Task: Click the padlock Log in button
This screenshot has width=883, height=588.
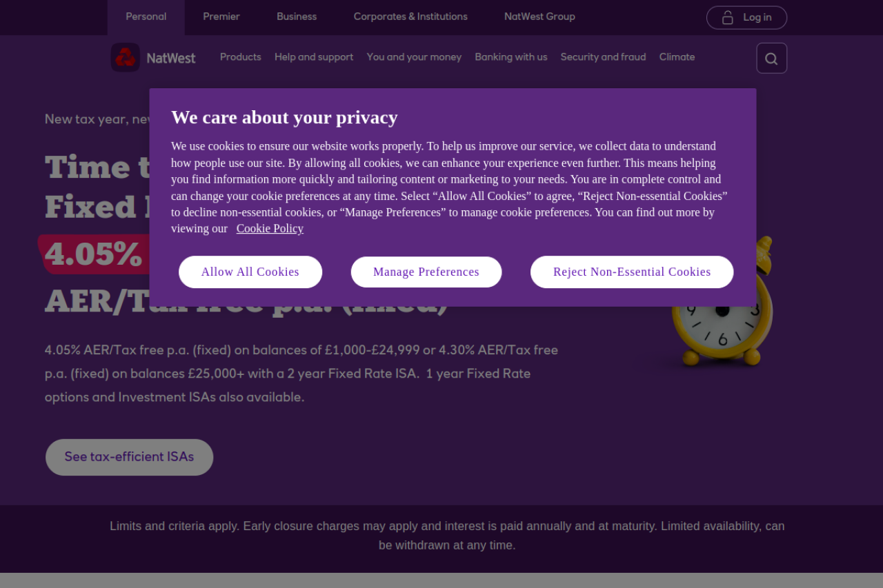Action: (746, 17)
